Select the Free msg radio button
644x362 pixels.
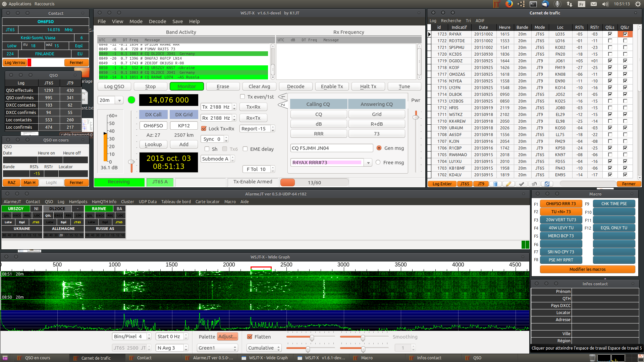(378, 163)
